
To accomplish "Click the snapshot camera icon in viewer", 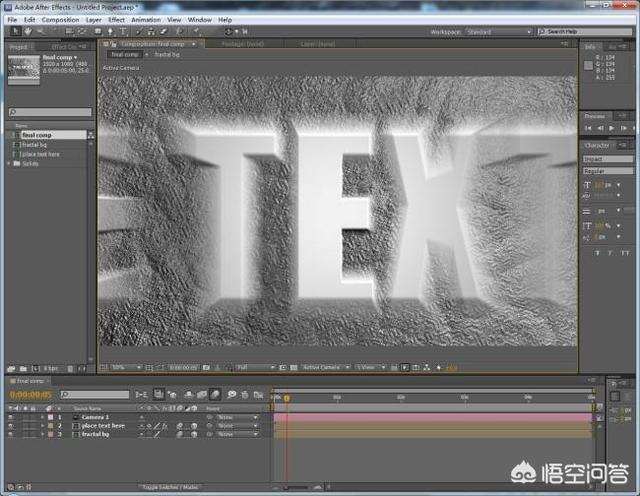I will [x=207, y=368].
